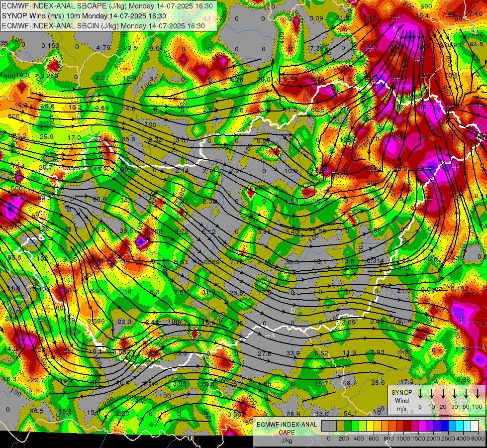Click the 'J/kg' unit in legend

[287, 441]
